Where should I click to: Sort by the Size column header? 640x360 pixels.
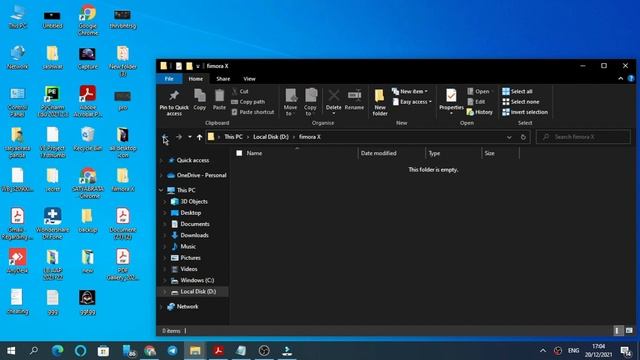tap(489, 153)
